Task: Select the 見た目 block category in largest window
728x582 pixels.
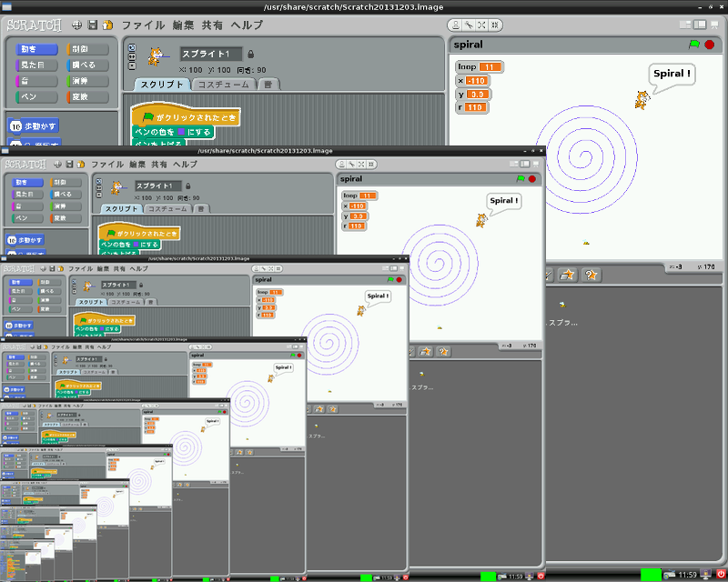Action: (36, 65)
